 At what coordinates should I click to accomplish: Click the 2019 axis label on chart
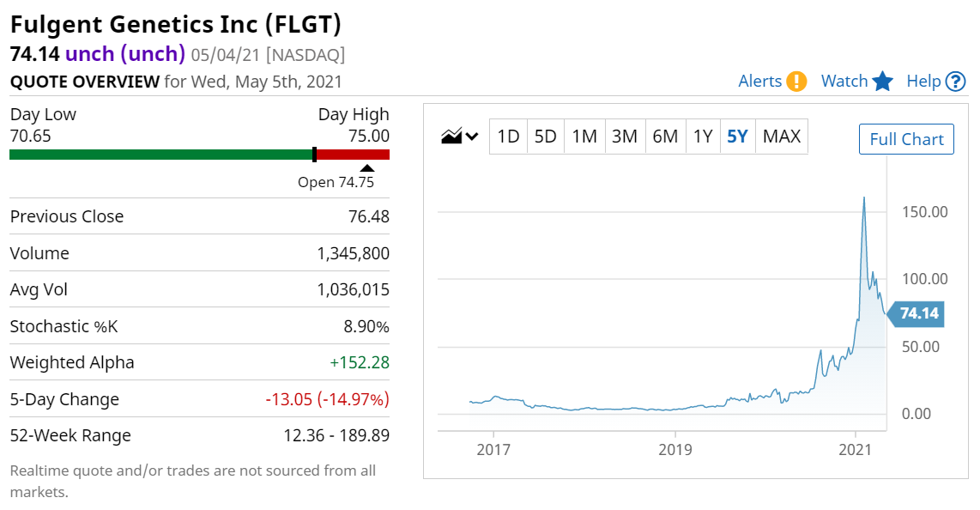point(675,449)
